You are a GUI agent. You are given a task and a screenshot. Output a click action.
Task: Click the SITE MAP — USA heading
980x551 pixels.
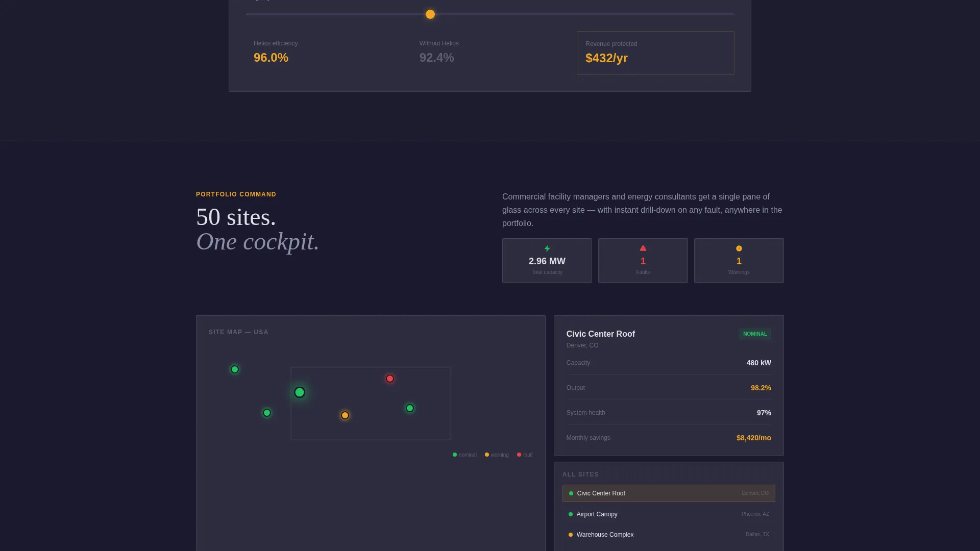point(238,332)
